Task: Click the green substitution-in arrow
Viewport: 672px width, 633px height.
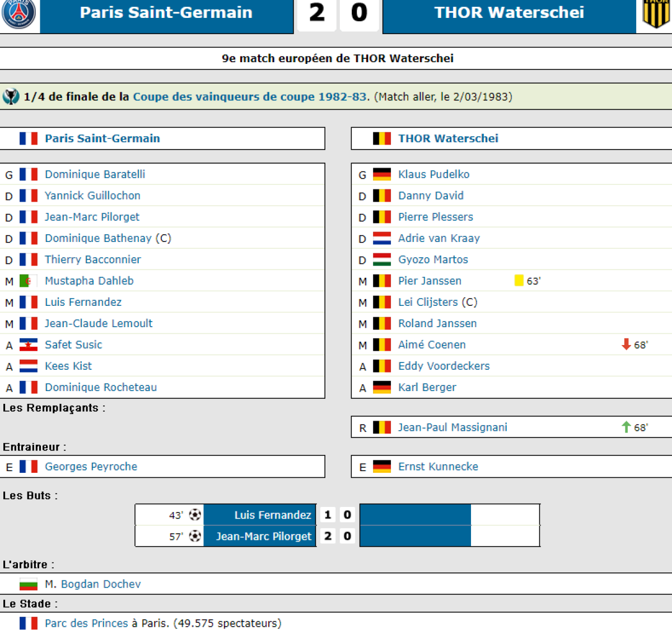Action: pyautogui.click(x=626, y=427)
